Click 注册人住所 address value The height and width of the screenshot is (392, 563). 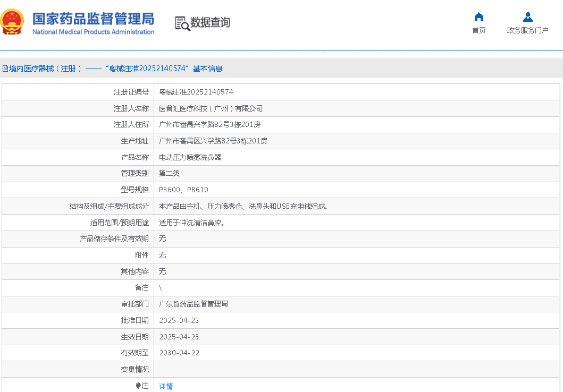[x=209, y=124]
